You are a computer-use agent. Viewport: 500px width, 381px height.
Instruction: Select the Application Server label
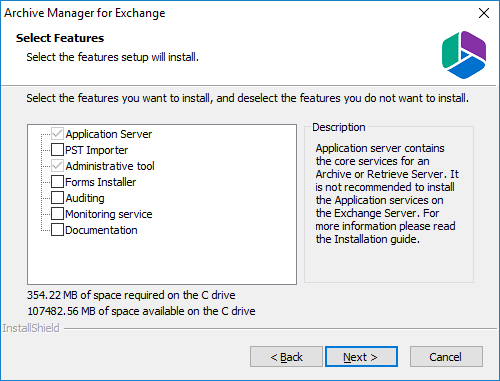(109, 134)
